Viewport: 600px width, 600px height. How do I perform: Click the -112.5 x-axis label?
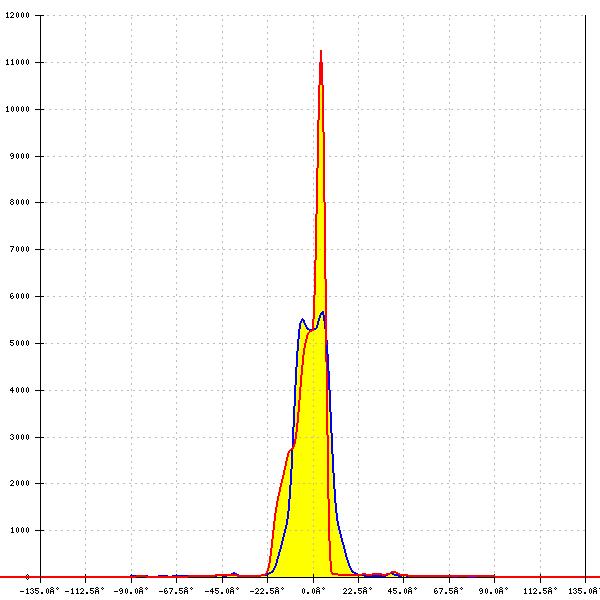[x=85, y=591]
